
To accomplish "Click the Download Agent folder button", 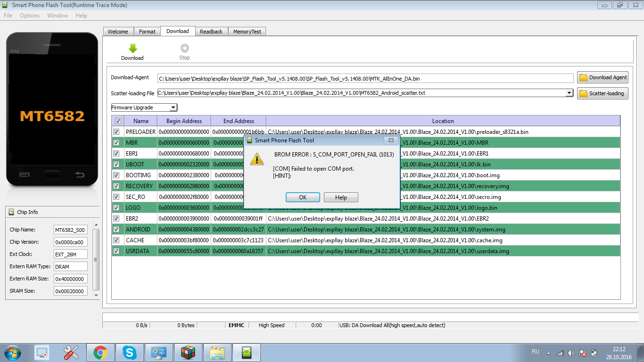I will pyautogui.click(x=603, y=77).
